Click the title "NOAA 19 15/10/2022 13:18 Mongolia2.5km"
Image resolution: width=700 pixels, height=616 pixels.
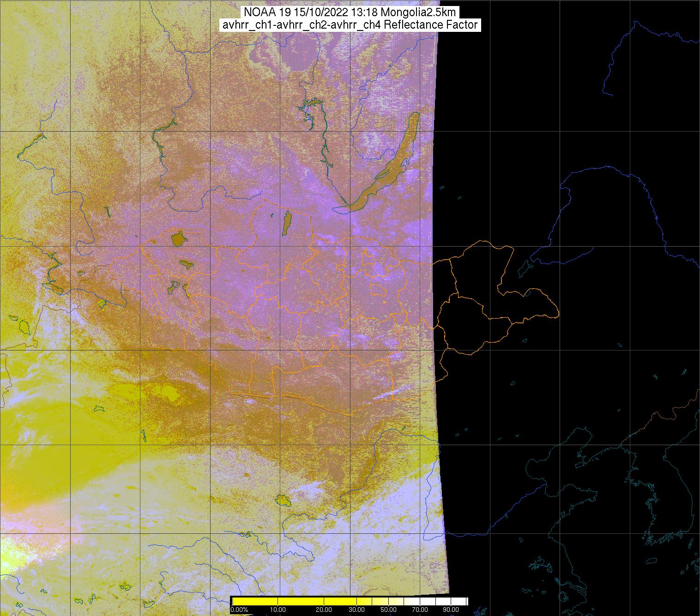click(350, 12)
